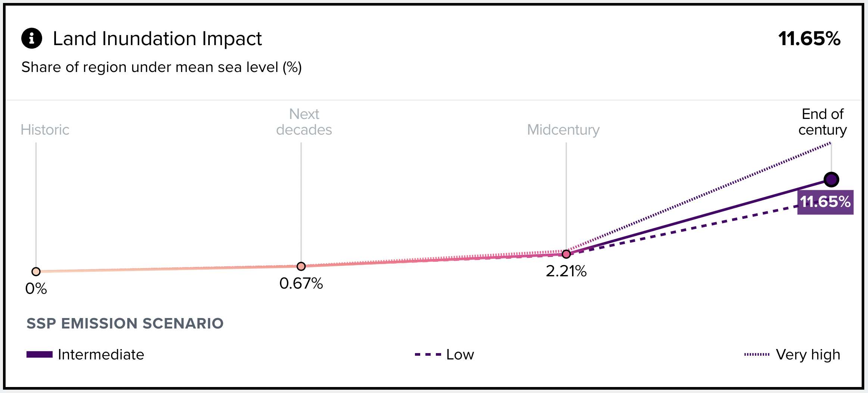Select the Historic period label

click(x=45, y=130)
